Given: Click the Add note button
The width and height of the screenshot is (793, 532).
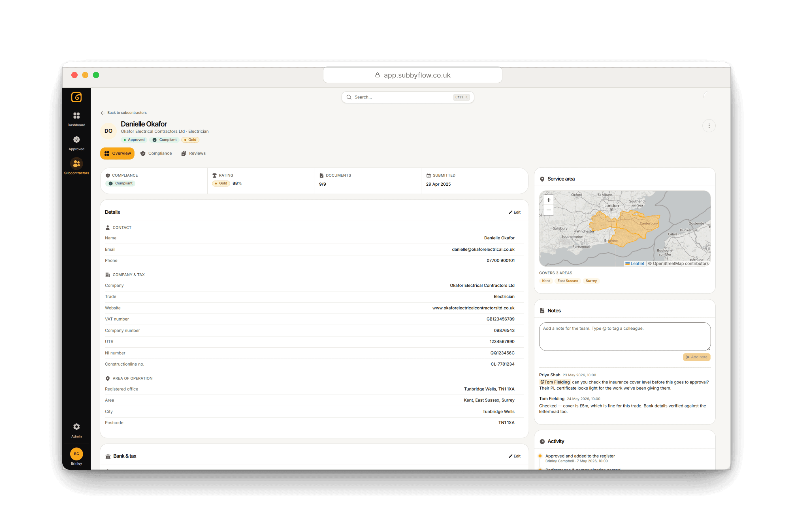Looking at the screenshot, I should pos(697,357).
